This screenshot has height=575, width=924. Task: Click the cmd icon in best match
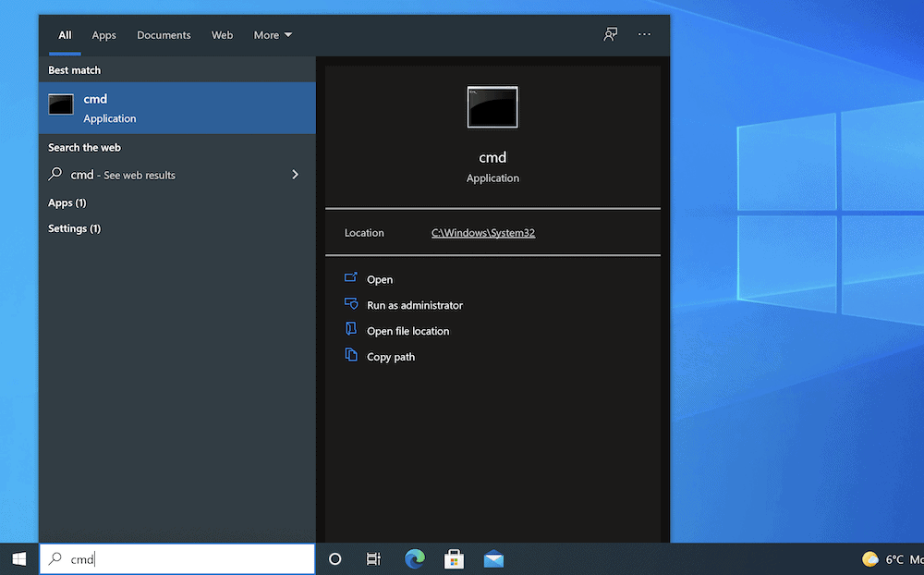point(61,104)
